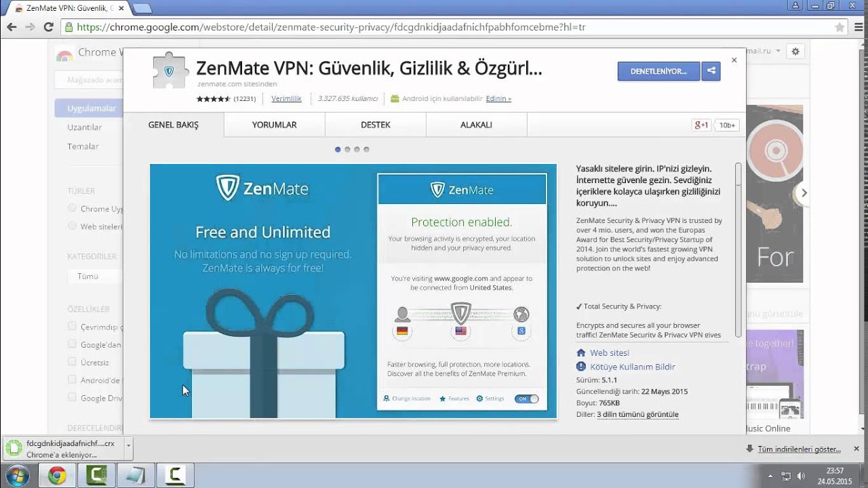
Task: Click the Edinin link
Action: tap(498, 98)
